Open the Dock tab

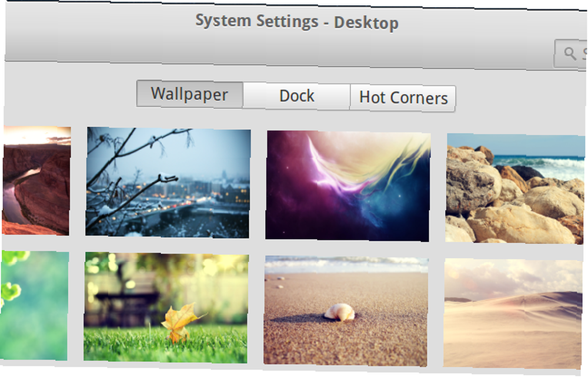[x=296, y=96]
